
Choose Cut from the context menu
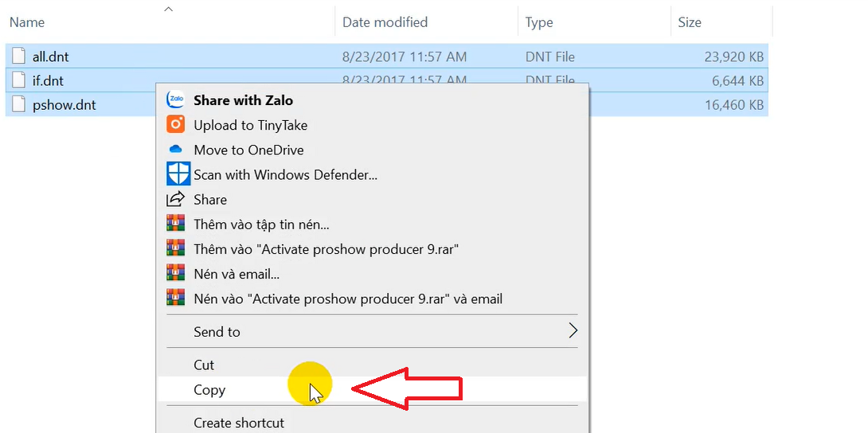click(x=204, y=365)
